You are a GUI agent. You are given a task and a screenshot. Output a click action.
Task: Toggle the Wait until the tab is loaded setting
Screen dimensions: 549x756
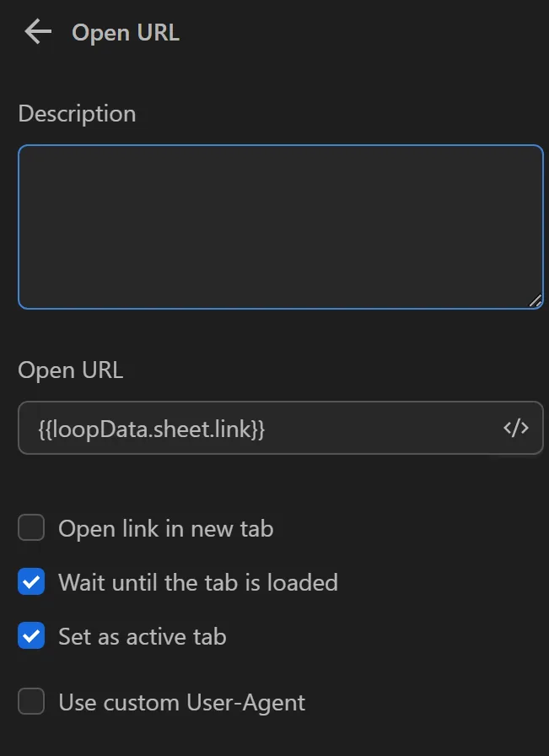click(x=30, y=581)
